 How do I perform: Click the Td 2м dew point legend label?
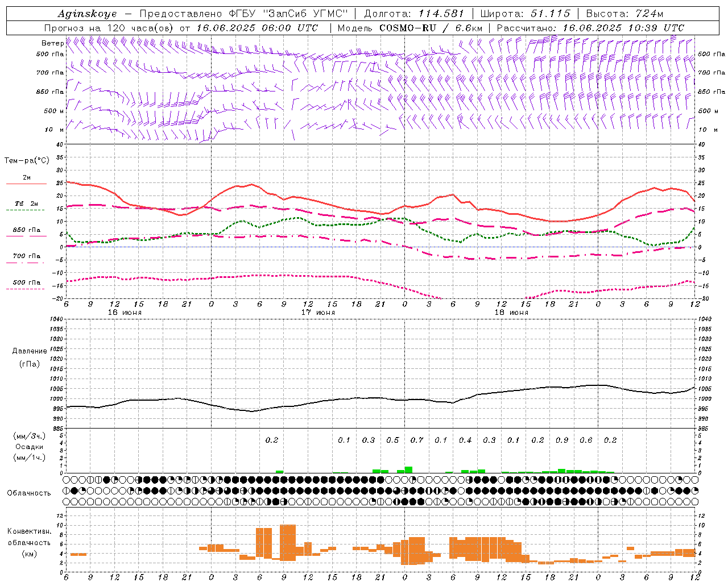click(x=27, y=203)
